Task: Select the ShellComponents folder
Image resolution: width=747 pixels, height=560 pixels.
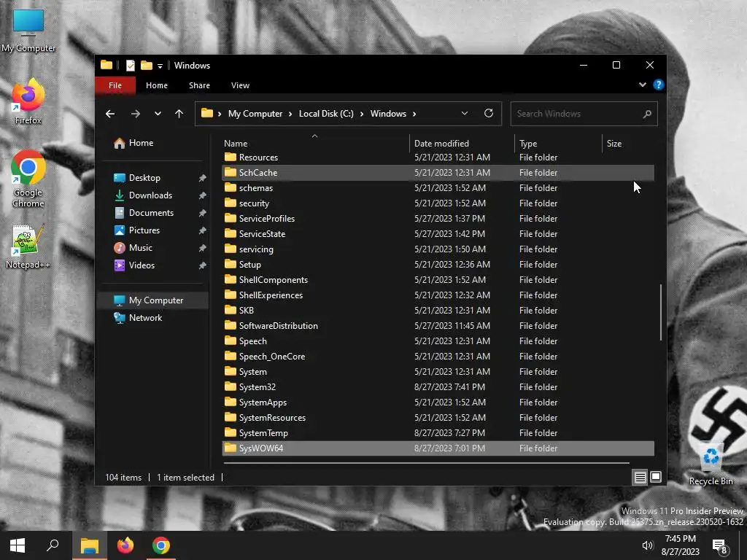Action: (x=438, y=280)
